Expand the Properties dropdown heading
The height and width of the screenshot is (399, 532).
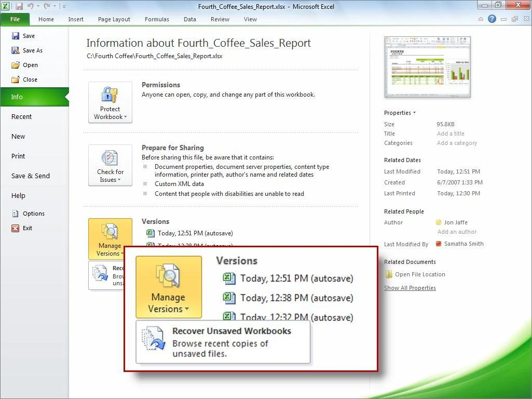[400, 113]
